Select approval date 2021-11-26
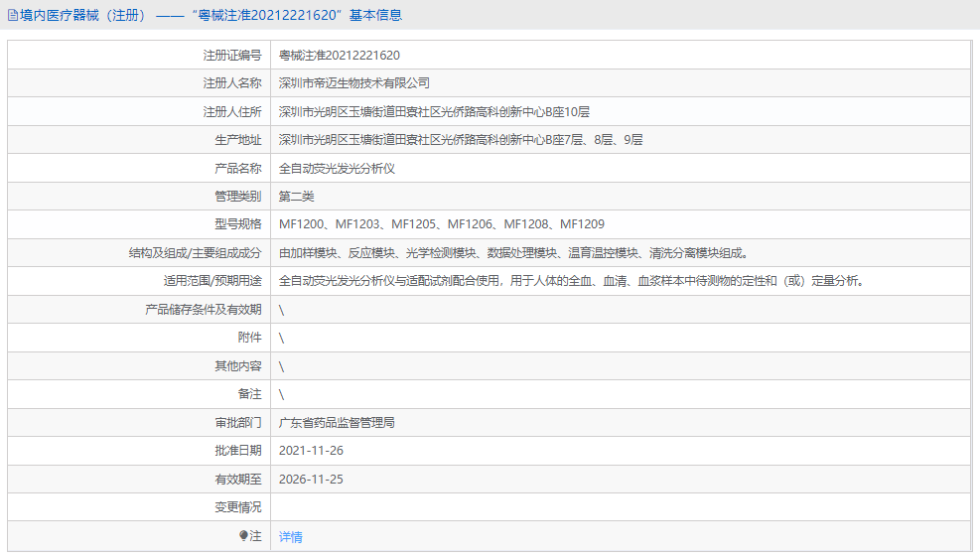 point(311,450)
